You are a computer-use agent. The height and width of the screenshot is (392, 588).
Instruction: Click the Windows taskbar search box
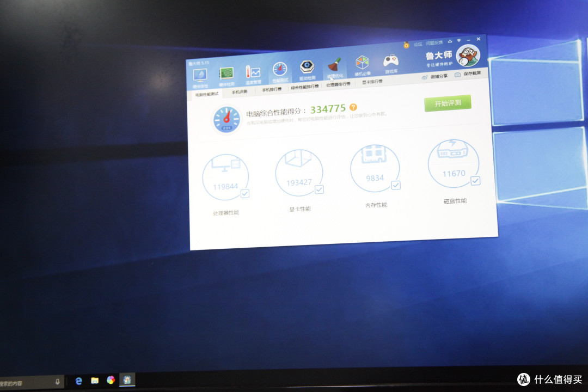(31, 383)
